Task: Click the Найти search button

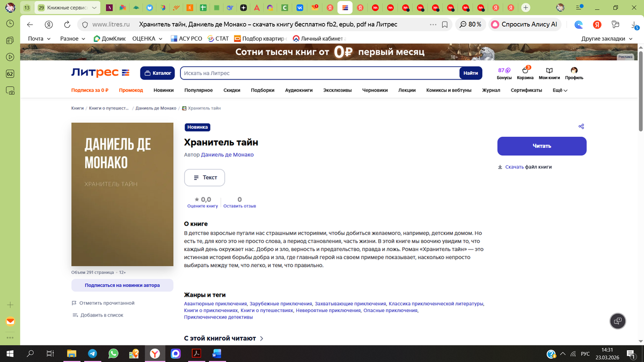Action: tap(471, 73)
